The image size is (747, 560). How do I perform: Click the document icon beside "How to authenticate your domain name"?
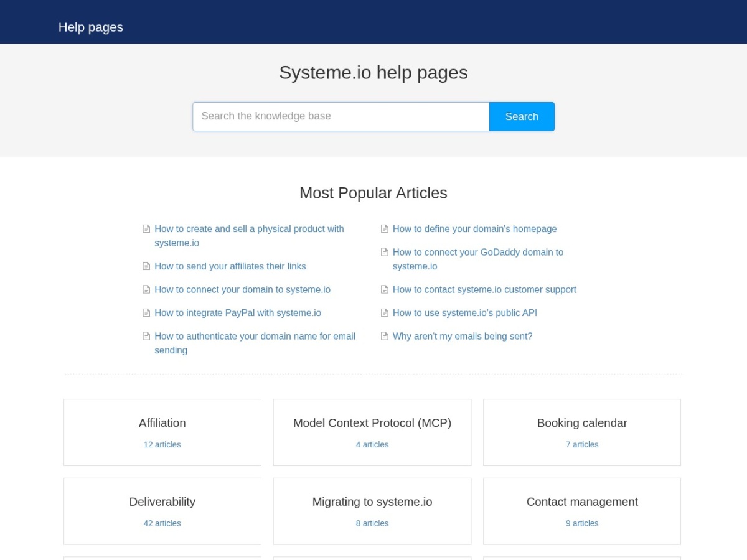point(146,336)
